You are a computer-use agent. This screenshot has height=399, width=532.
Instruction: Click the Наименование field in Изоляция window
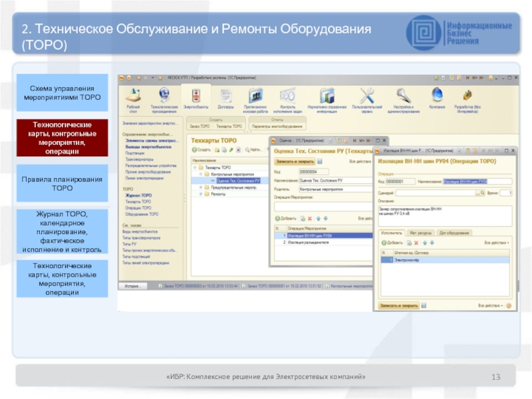477,182
